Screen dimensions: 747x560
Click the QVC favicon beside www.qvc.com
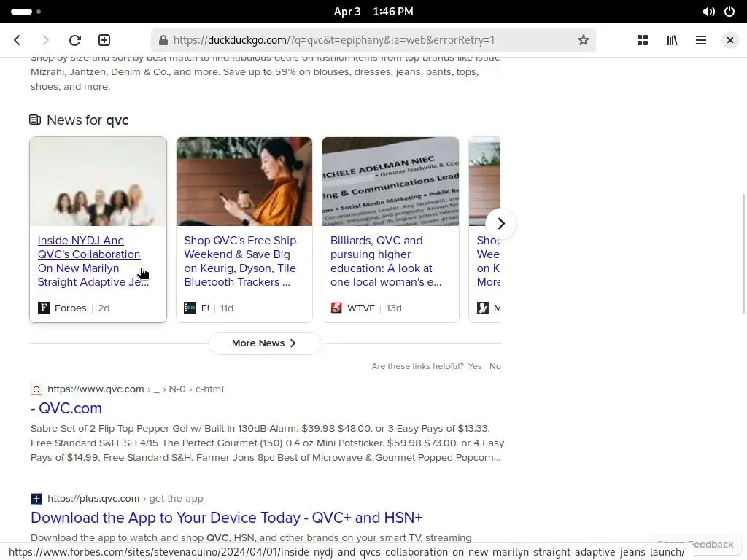36,389
